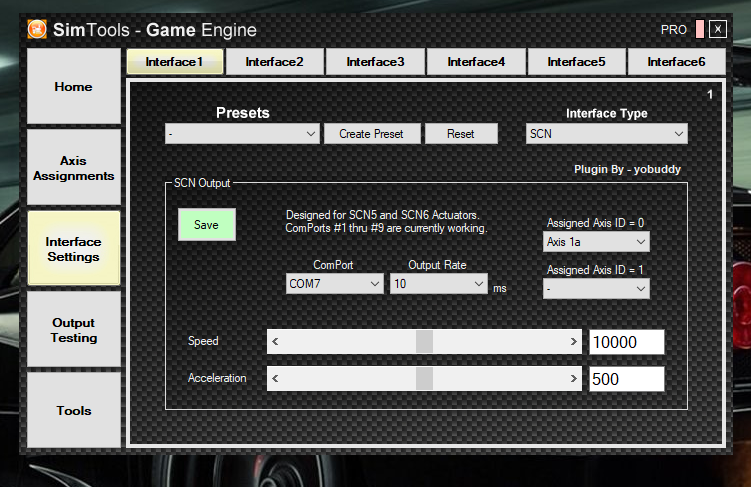Screen dimensions: 751x487
Task: Open the Tools section
Action: tap(74, 410)
